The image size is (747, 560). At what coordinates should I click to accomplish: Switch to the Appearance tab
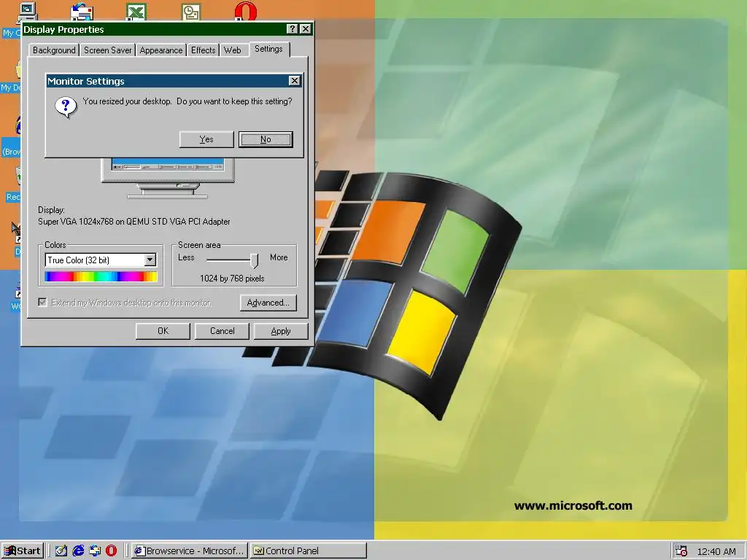tap(161, 50)
